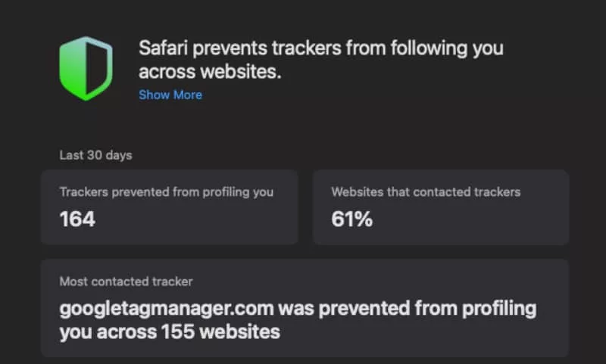
Task: Select the Websites that contacted trackers label
Action: tap(426, 191)
